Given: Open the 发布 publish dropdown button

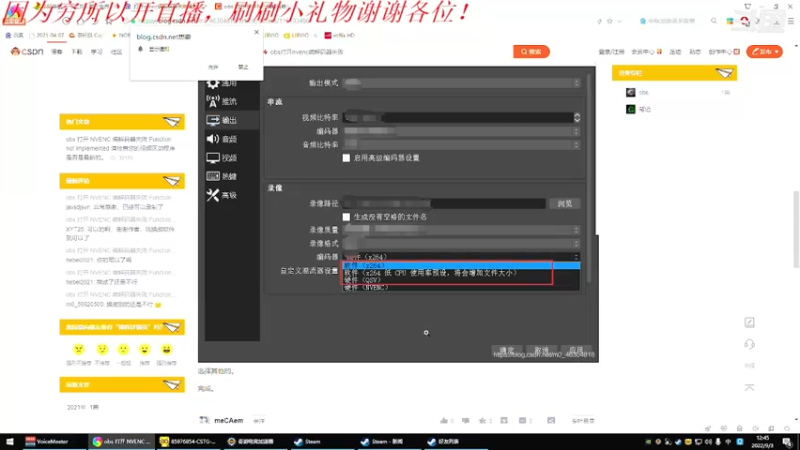Looking at the screenshot, I should (x=764, y=52).
